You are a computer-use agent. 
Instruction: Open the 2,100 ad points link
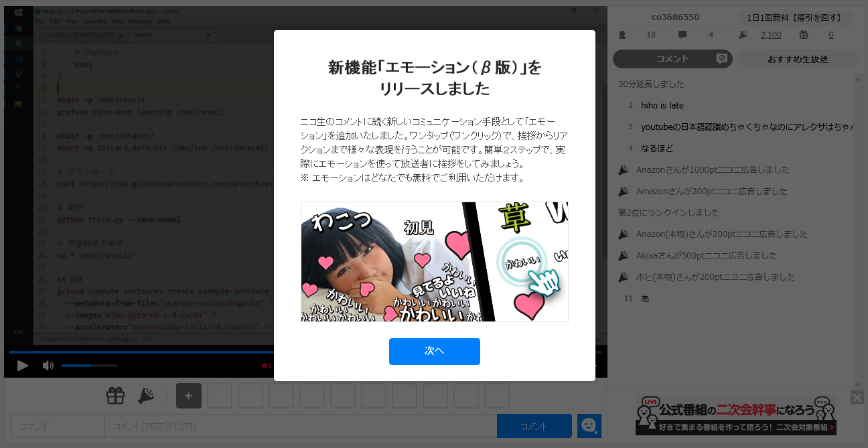771,35
